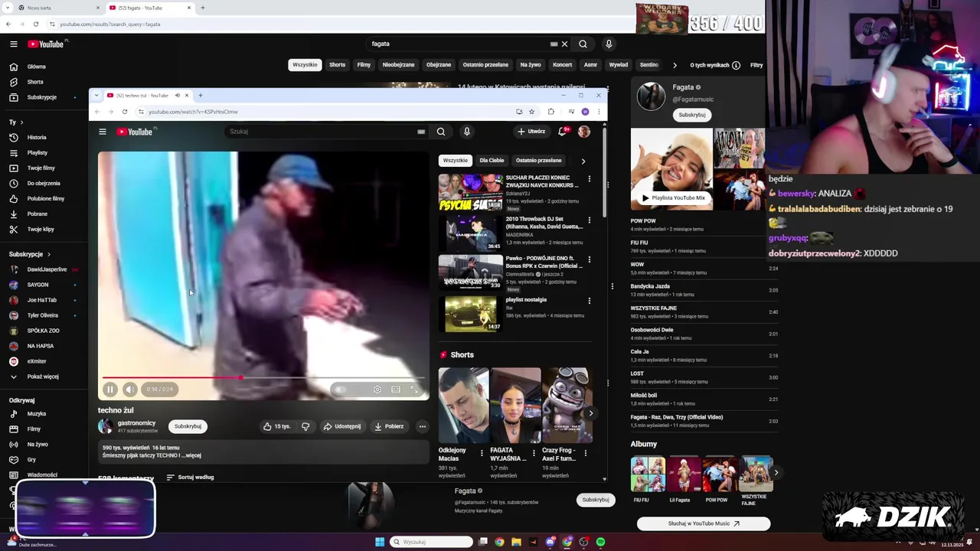Screen dimensions: 980x551
Task: Click search magnifier in front YouTube window
Action: pos(441,132)
